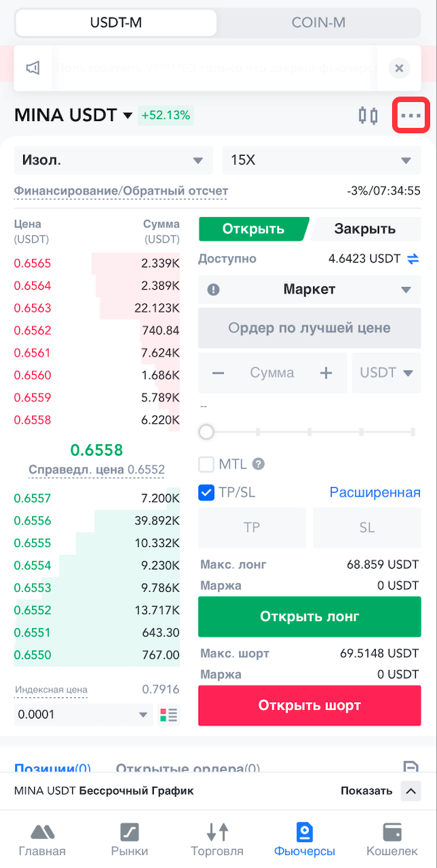Expand the 15X leverage dropdown
Screen dimensions: 437x868
(321, 161)
